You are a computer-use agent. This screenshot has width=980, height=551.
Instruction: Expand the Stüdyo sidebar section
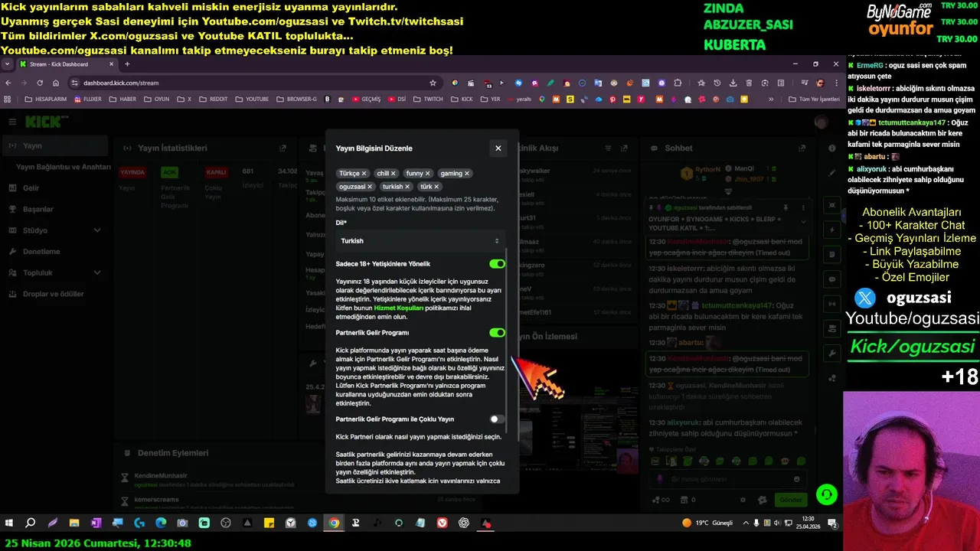[55, 230]
